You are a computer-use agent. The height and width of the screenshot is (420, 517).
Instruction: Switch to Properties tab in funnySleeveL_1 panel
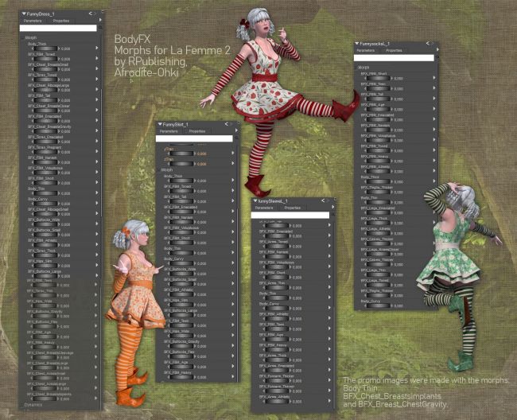293,208
